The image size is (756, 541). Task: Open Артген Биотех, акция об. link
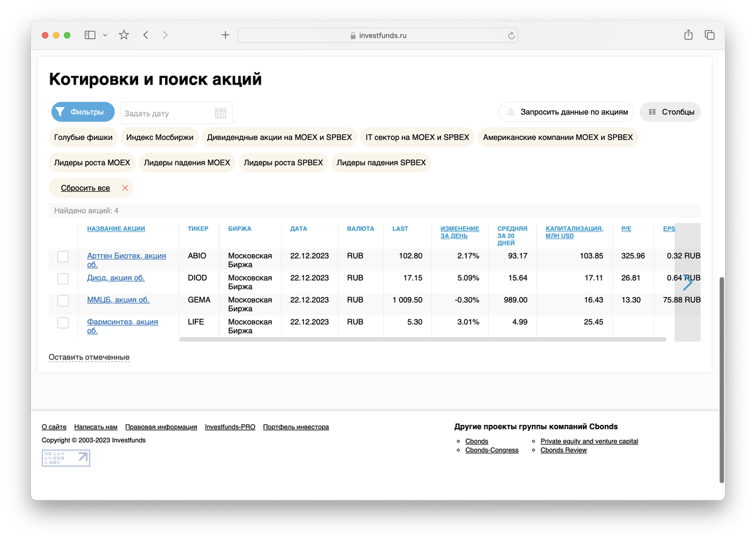coord(127,260)
